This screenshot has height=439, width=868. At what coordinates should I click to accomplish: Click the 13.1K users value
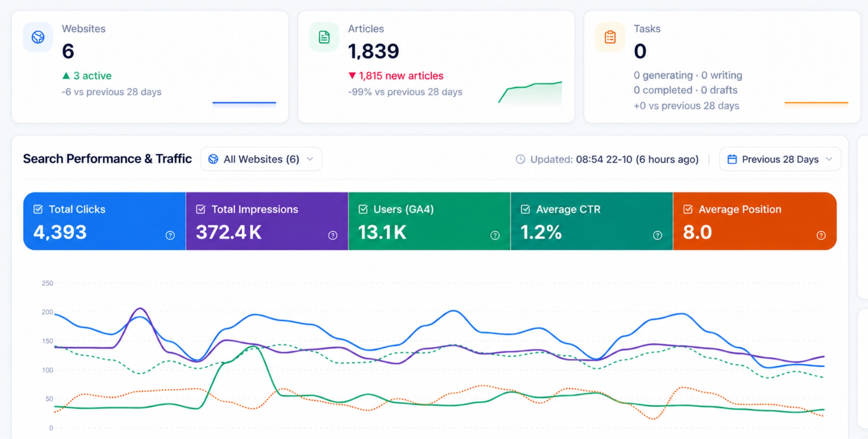pyautogui.click(x=382, y=232)
